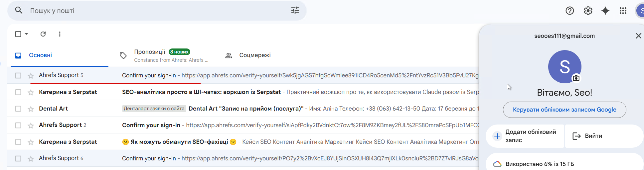
Task: Open Settings gear icon
Action: pyautogui.click(x=588, y=11)
